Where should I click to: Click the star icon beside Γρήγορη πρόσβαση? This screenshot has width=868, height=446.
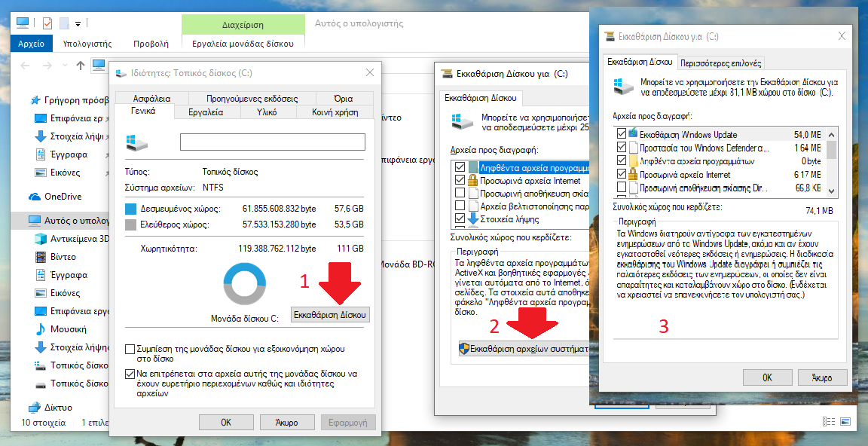(x=35, y=100)
